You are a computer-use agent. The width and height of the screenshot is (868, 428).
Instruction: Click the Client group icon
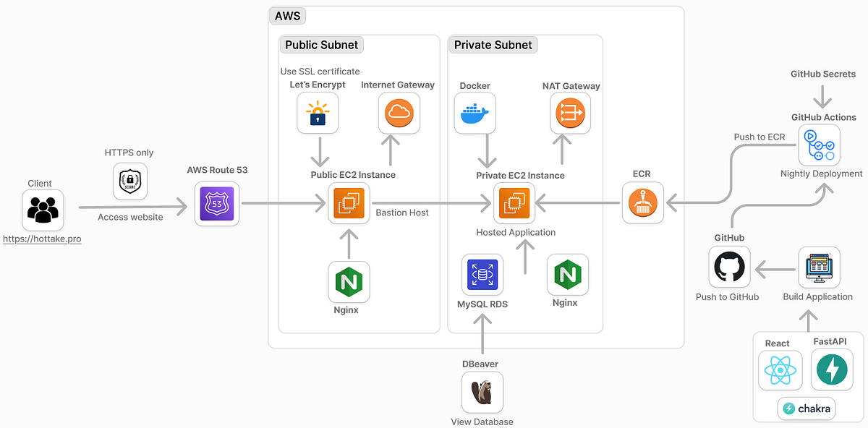[43, 210]
